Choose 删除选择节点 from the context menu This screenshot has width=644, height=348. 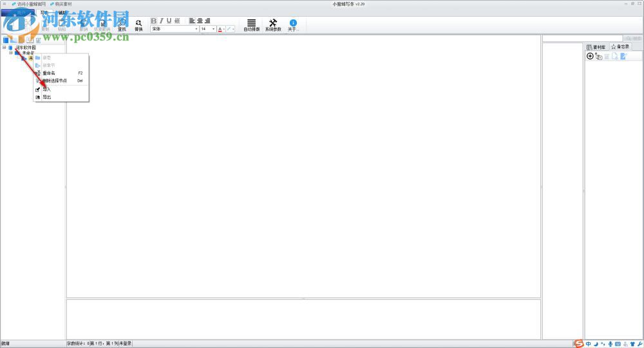coord(61,80)
